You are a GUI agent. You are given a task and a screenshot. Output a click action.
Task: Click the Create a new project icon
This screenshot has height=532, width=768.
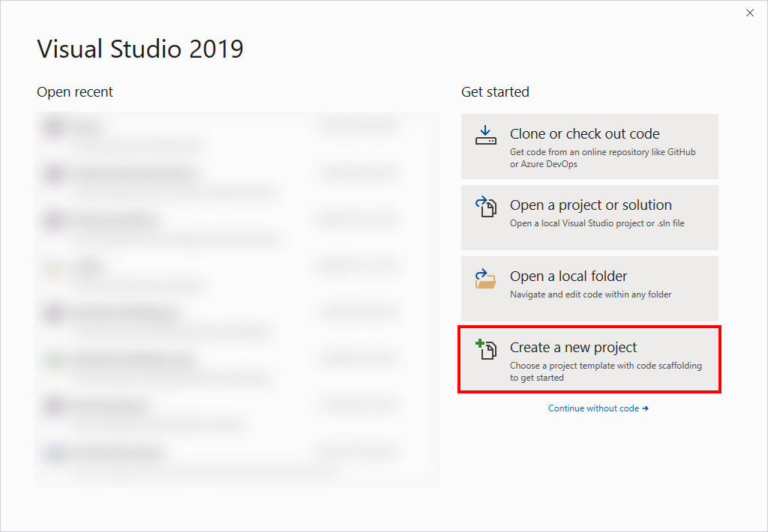tap(485, 350)
